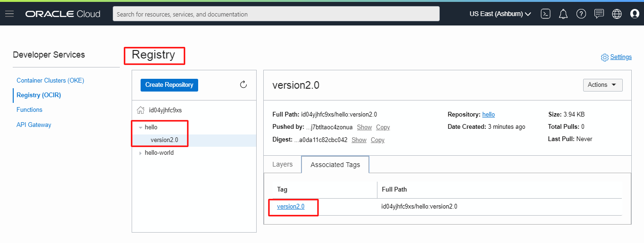The height and width of the screenshot is (243, 644).
Task: Refresh the repository list
Action: coord(243,84)
